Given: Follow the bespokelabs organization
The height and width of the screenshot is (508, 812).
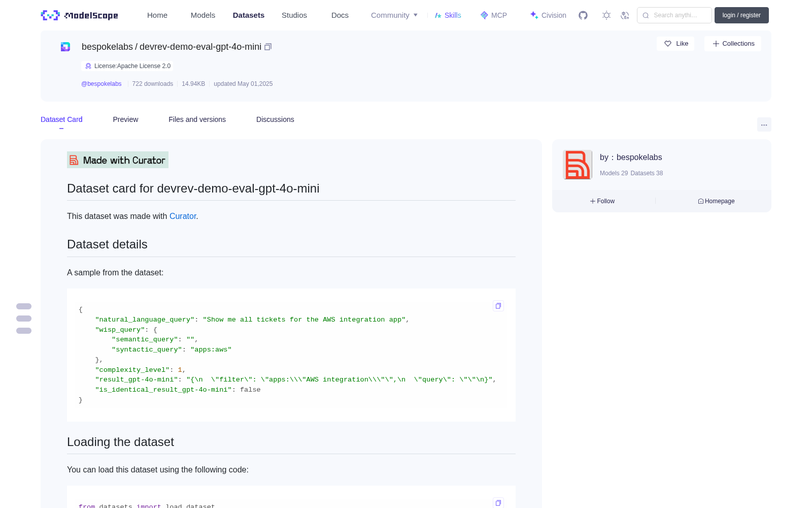Looking at the screenshot, I should pos(602,201).
